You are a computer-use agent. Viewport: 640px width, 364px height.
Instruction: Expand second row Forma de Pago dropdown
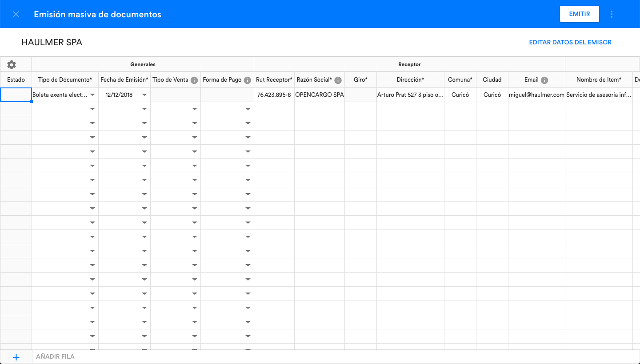coord(248,109)
